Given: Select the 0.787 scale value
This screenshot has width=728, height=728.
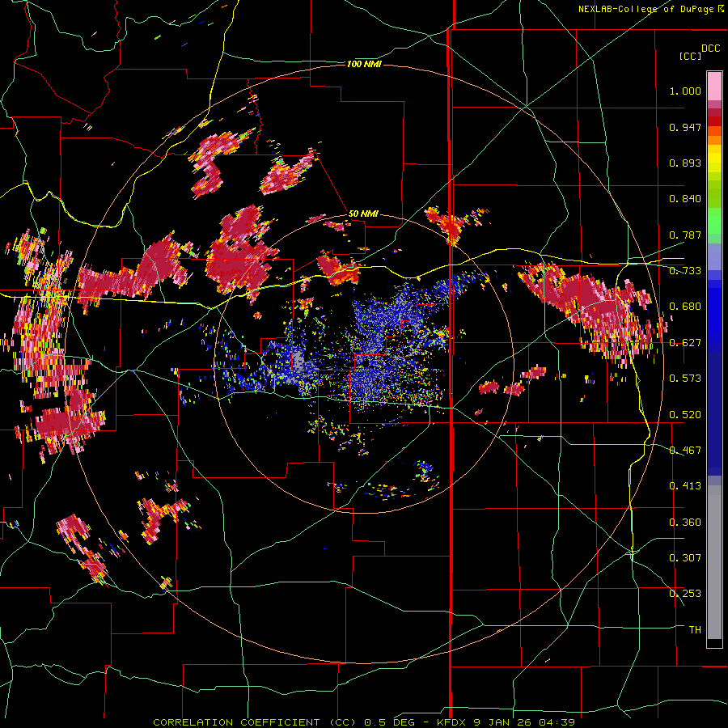Looking at the screenshot, I should (x=685, y=235).
